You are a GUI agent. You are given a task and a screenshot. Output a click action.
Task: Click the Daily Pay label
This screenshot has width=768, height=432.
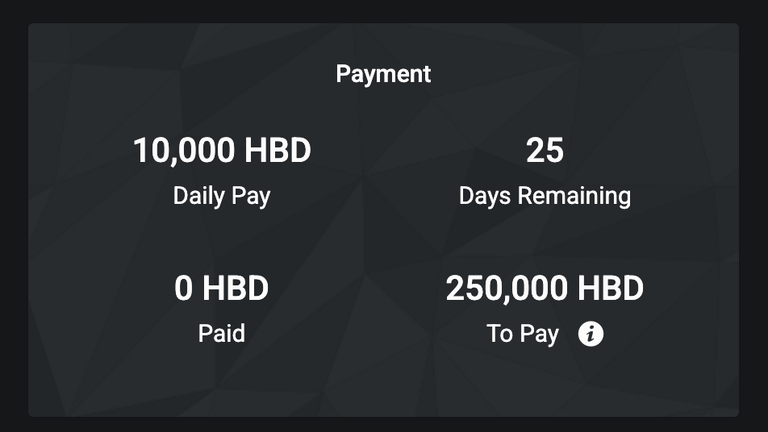221,196
